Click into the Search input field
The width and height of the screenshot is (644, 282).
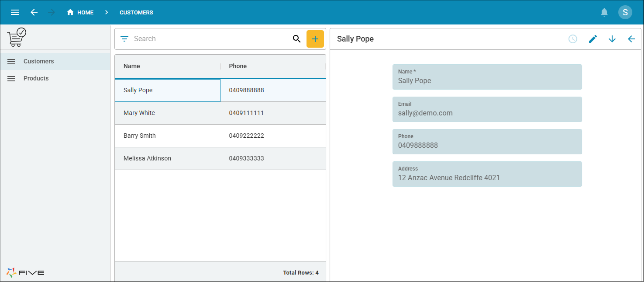tap(210, 39)
